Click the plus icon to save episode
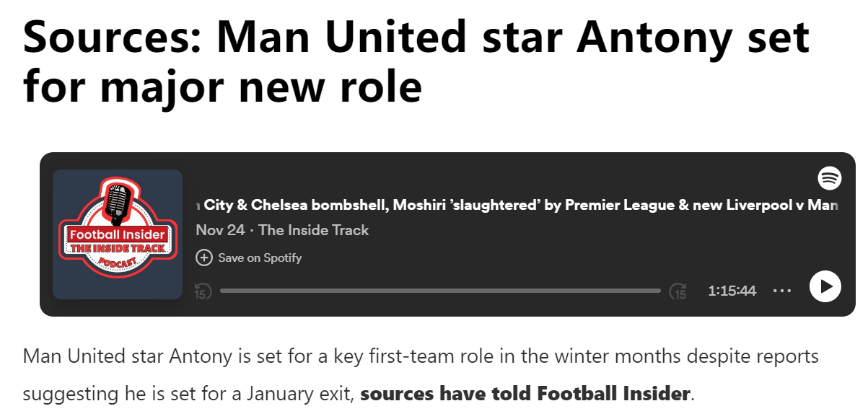Image resolution: width=868 pixels, height=414 pixels. point(204,257)
